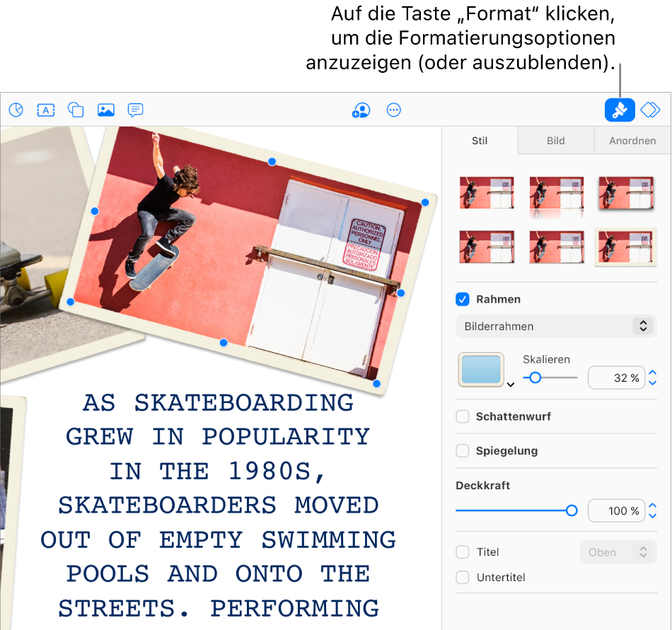Apply the cream picture frame style thumbnail
672x630 pixels.
[626, 247]
